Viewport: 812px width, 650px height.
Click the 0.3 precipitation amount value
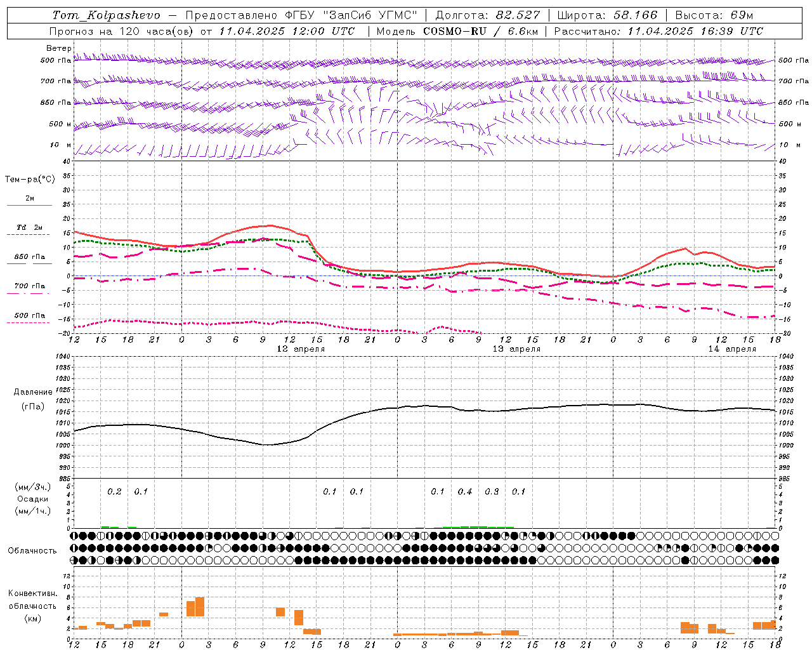492,492
